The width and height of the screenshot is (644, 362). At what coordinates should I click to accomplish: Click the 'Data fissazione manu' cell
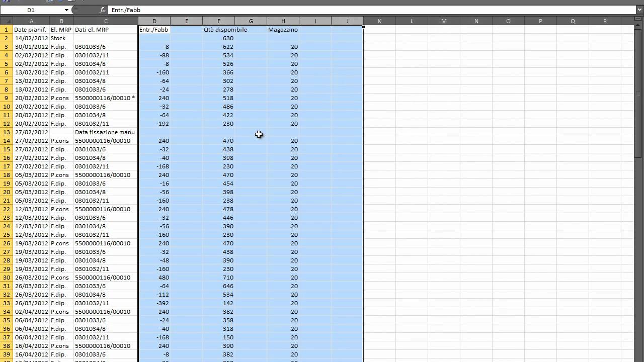[x=106, y=132]
